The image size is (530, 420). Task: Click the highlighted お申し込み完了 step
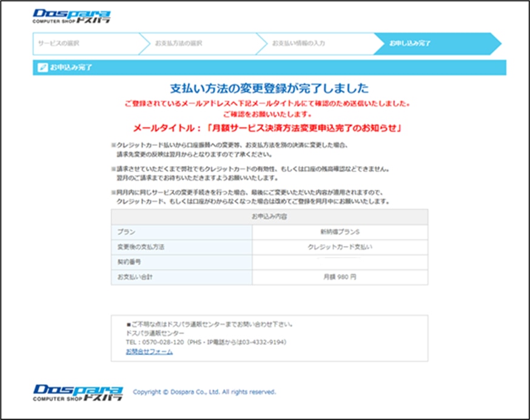pyautogui.click(x=411, y=44)
